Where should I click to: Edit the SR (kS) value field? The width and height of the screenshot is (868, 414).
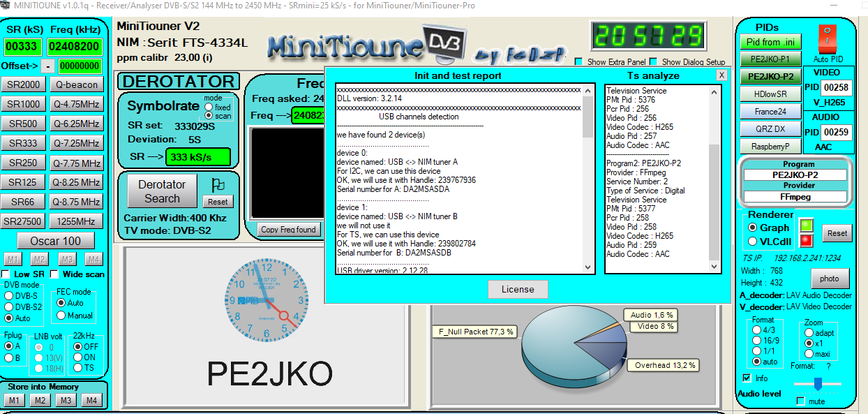[x=22, y=47]
